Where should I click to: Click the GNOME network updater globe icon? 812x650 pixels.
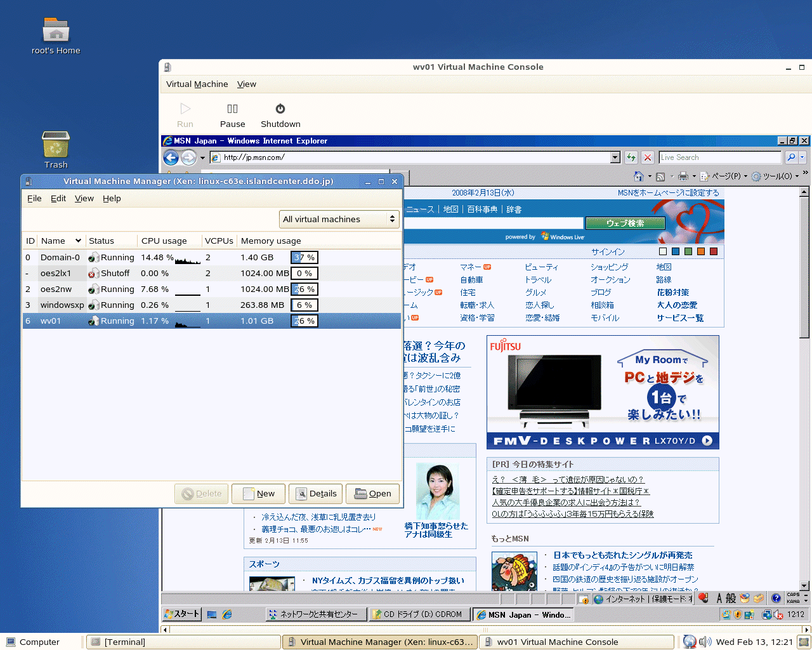point(690,642)
